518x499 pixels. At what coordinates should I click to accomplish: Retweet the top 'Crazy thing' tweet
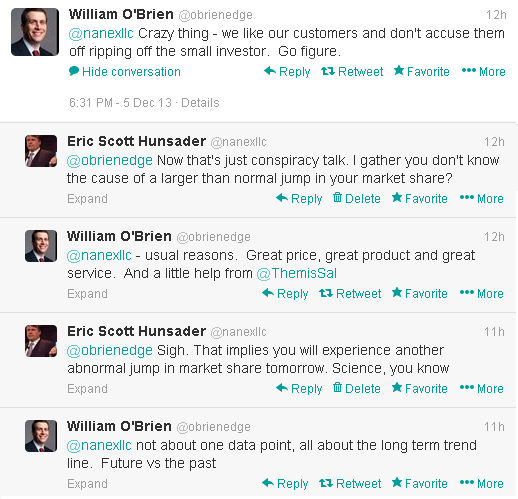352,72
